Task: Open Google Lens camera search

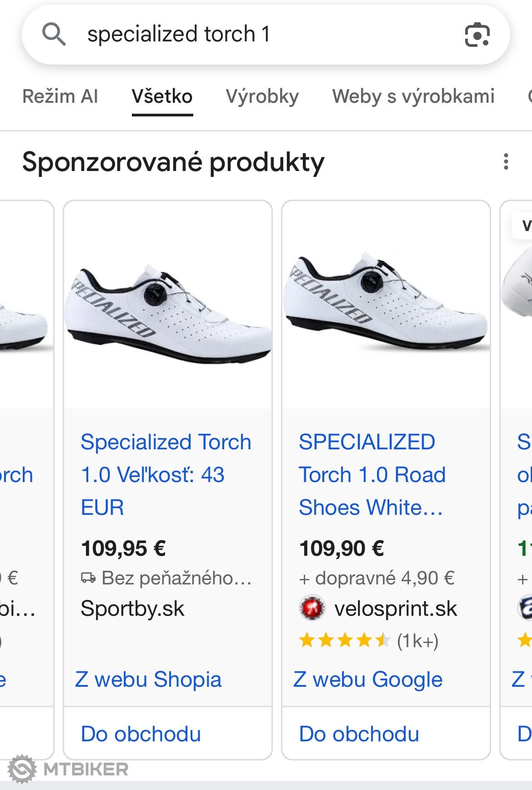Action: (x=477, y=35)
